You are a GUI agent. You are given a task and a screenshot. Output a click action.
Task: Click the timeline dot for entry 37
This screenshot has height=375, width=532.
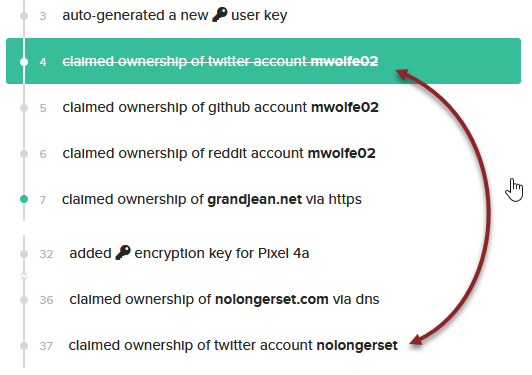pos(24,346)
